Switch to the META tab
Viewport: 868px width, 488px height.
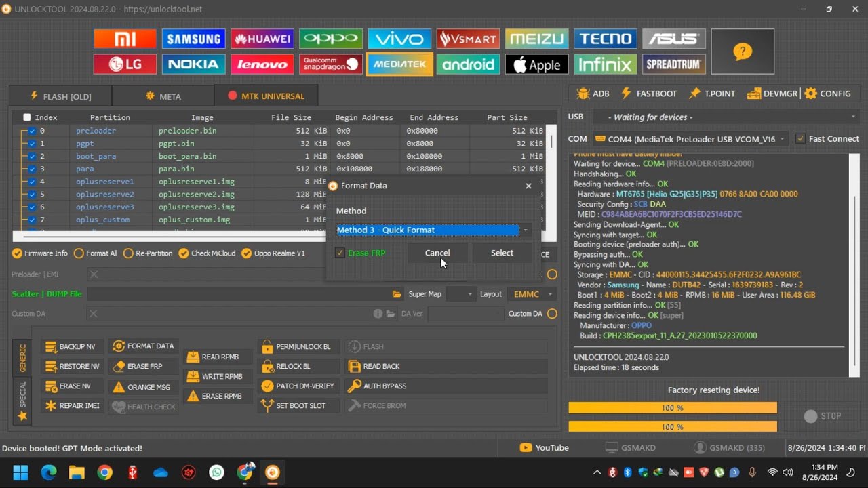click(x=163, y=96)
